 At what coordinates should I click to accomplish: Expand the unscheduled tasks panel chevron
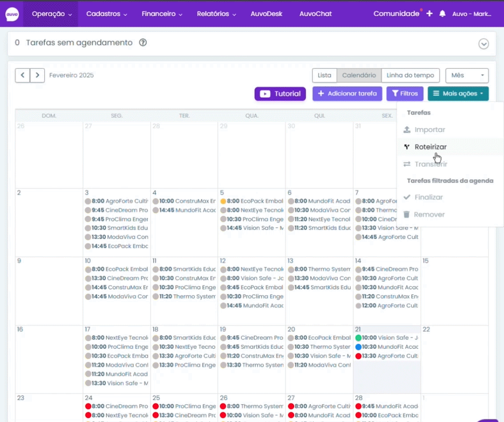click(484, 44)
